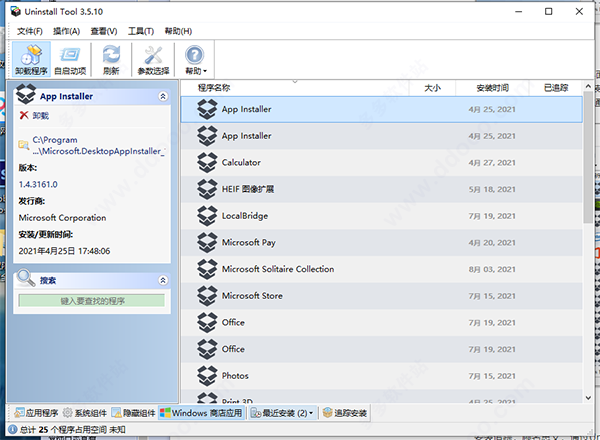Click the vertical scrollbar thumb
The image size is (600, 440).
[x=588, y=157]
